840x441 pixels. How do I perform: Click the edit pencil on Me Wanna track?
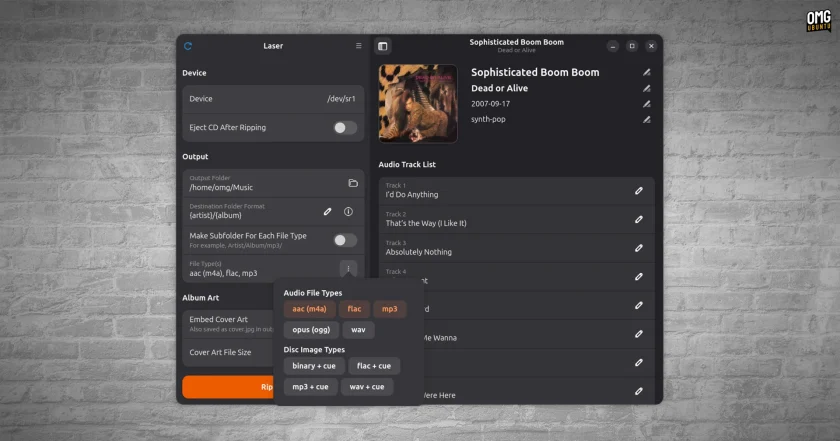coord(639,334)
